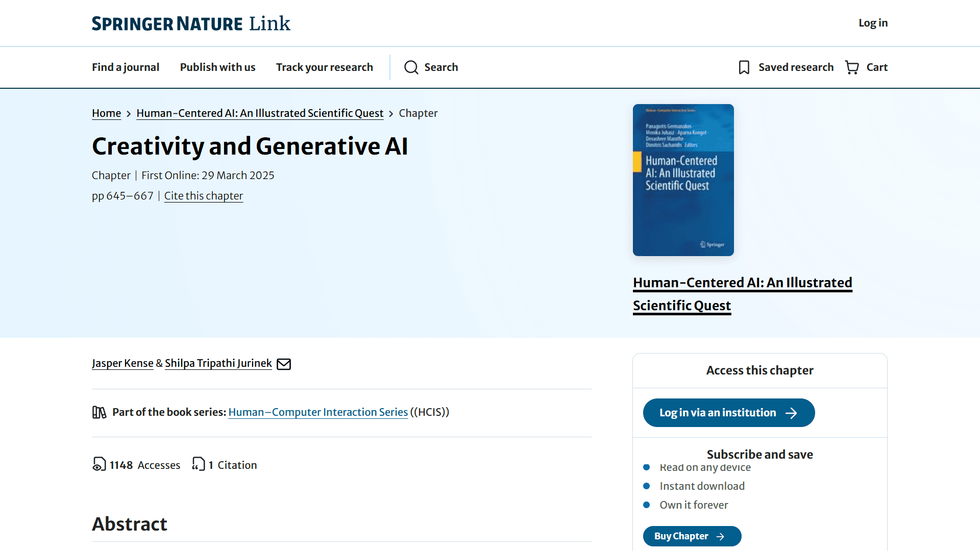980x551 pixels.
Task: Click the book cover thumbnail
Action: (683, 180)
